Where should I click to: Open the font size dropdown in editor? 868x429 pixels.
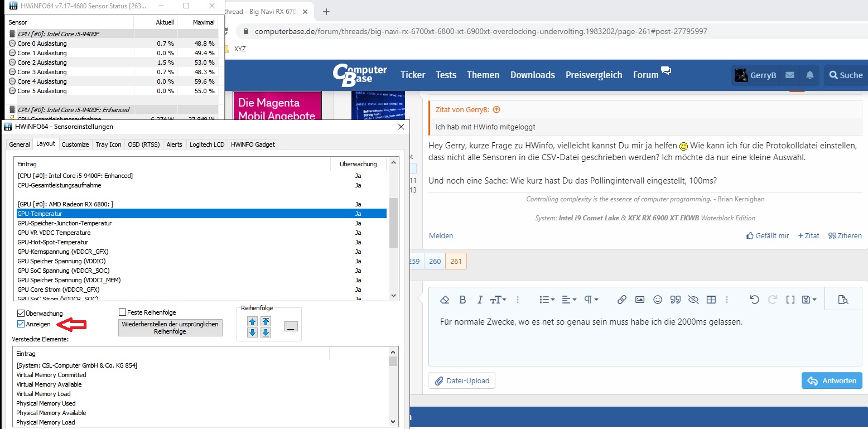pos(498,300)
